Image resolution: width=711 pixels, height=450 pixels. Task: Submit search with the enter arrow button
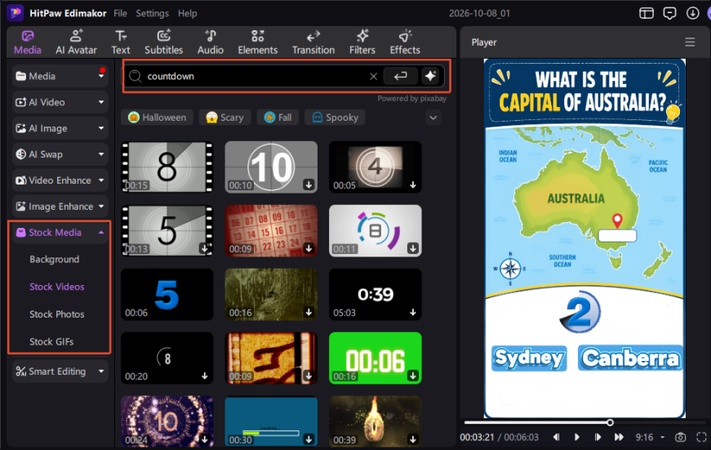click(x=400, y=76)
